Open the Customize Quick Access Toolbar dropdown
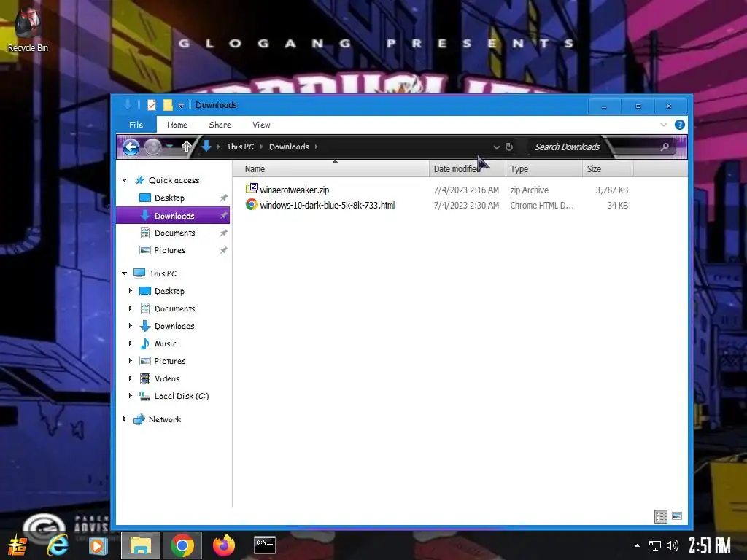 pos(181,105)
